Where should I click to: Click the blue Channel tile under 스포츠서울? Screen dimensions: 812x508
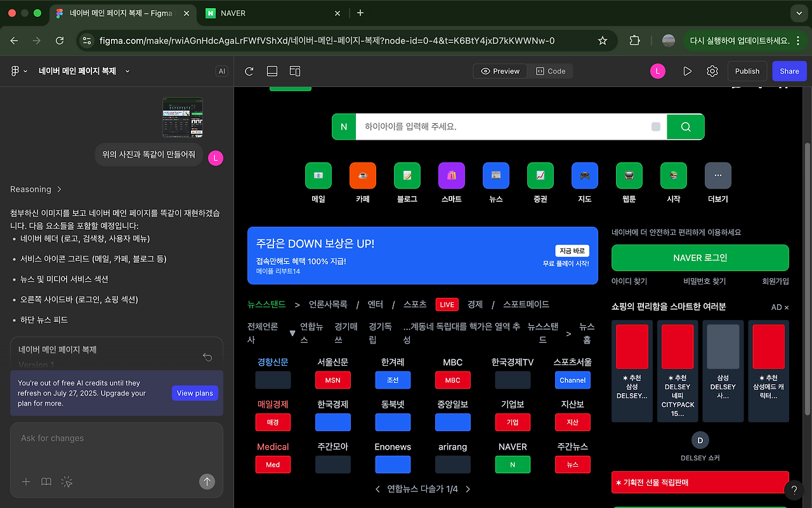click(x=573, y=380)
